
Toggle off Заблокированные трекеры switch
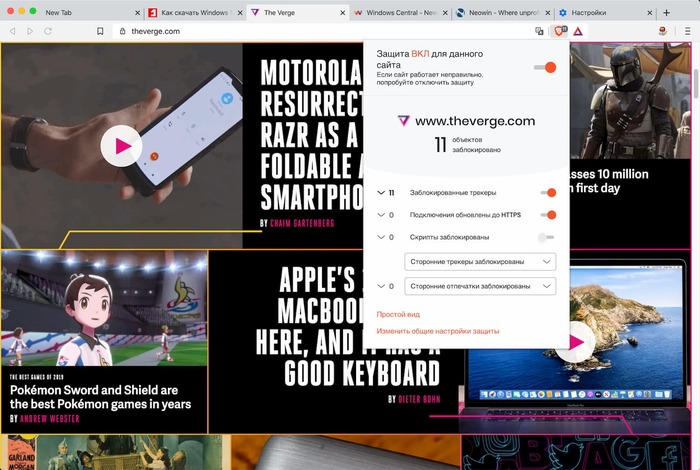[x=547, y=192]
